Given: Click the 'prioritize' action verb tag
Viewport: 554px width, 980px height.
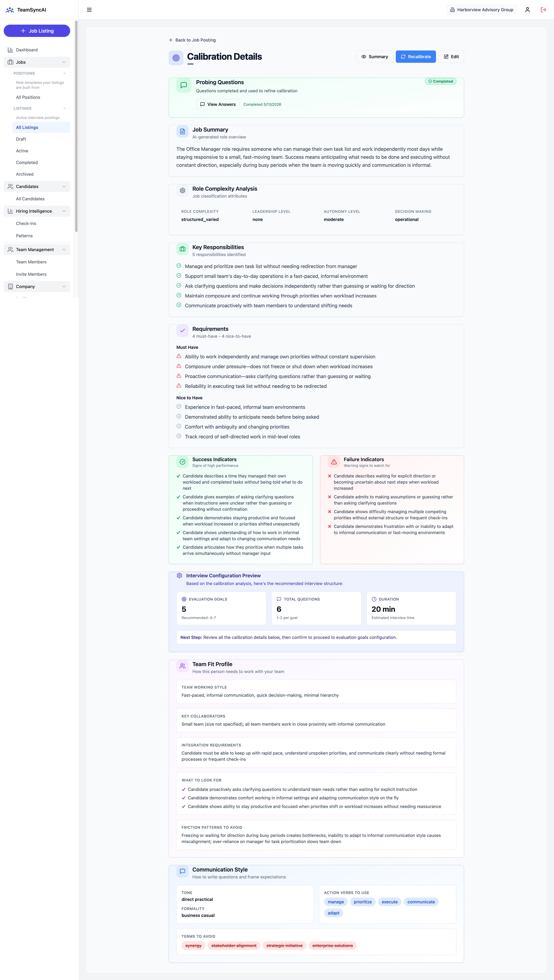Looking at the screenshot, I should 363,902.
